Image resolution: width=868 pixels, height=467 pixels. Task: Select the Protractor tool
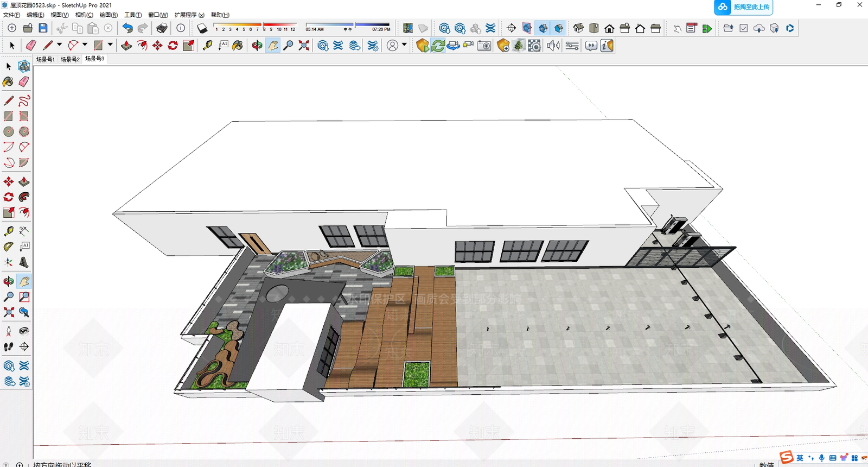tap(8, 247)
